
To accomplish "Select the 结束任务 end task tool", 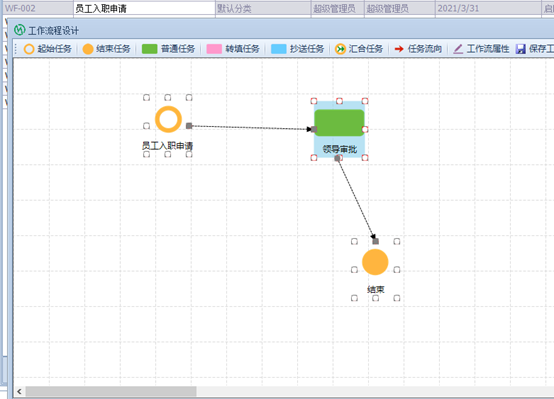I will [107, 49].
